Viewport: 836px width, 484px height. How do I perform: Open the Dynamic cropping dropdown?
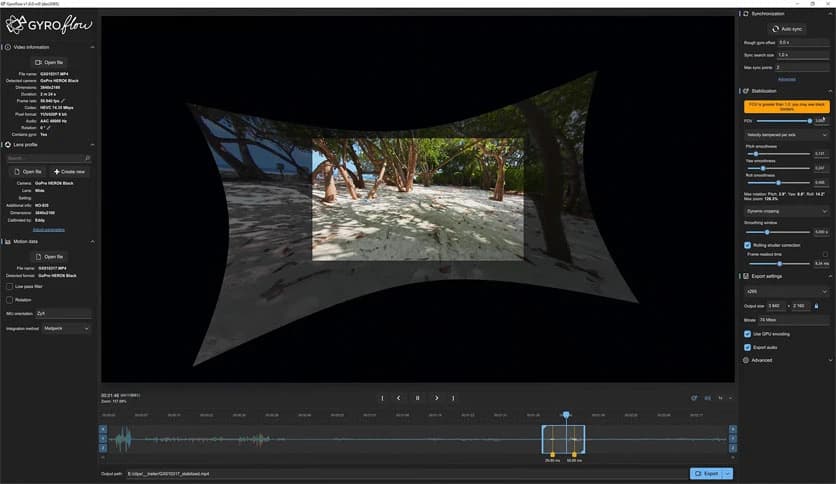pos(787,211)
